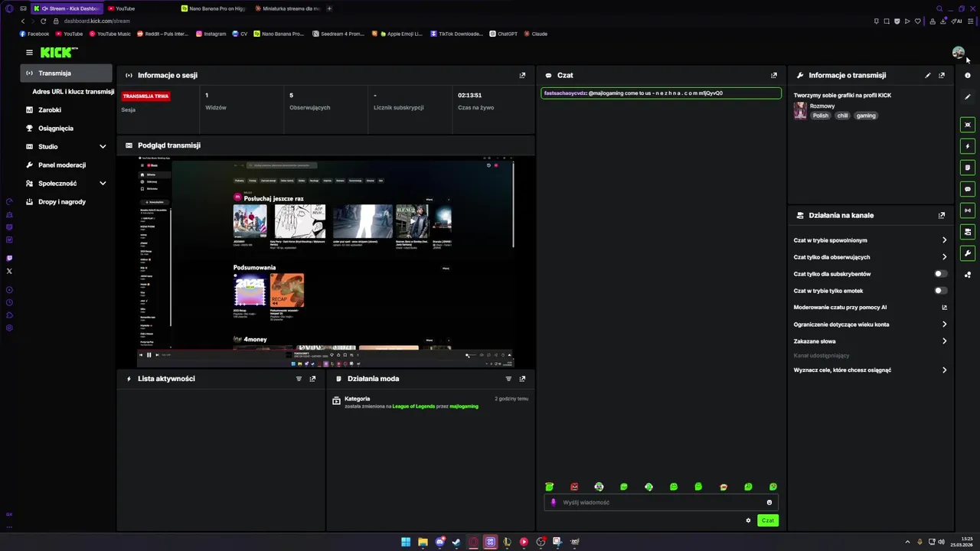Open filter options in Lista aktywności
Viewport: 980px width, 551px height.
[x=299, y=379]
